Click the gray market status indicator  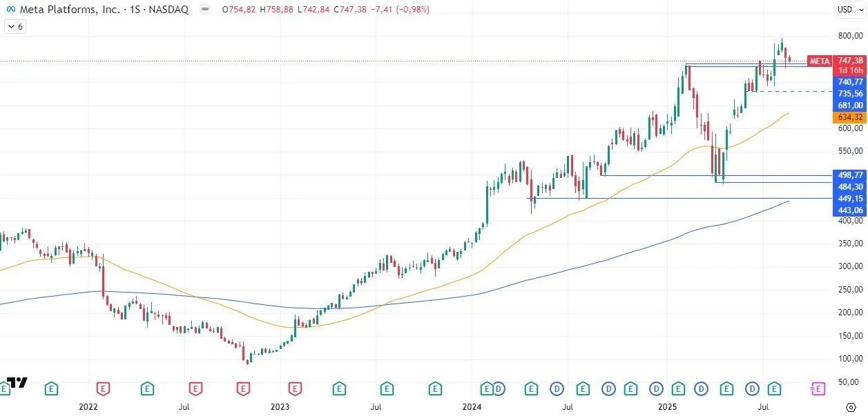(x=206, y=10)
